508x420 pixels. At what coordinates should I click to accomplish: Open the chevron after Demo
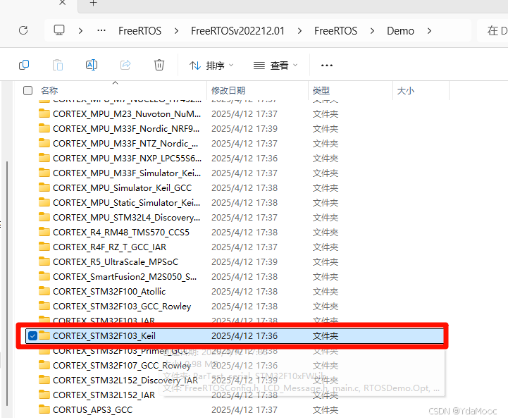coord(429,31)
